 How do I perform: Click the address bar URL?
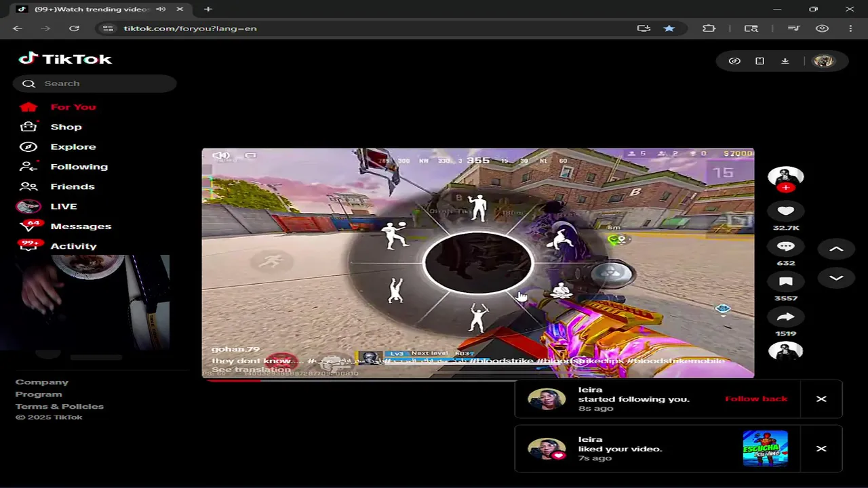tap(190, 28)
